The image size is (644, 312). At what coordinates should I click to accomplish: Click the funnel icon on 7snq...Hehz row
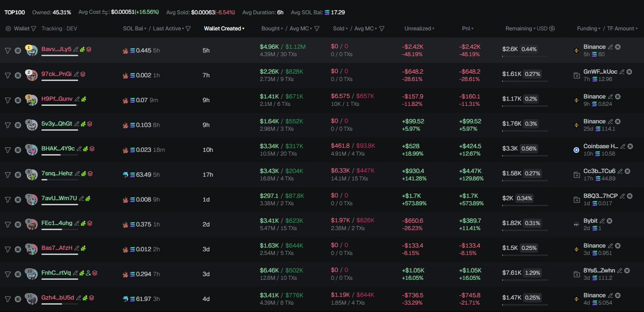8,175
